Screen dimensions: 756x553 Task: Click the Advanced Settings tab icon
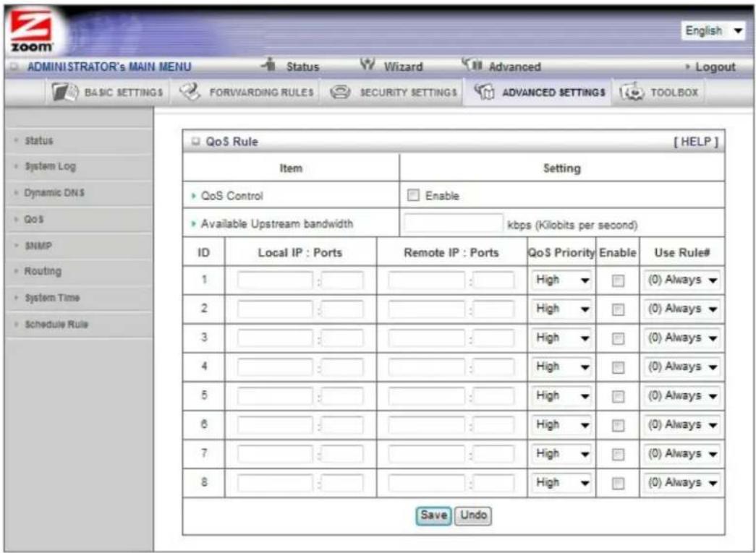[484, 92]
